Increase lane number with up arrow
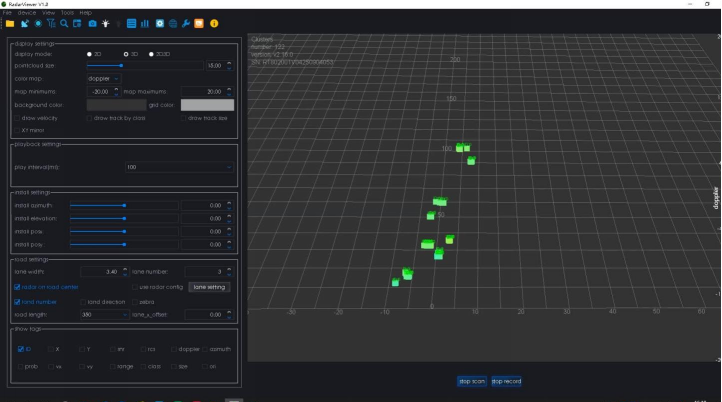The height and width of the screenshot is (402, 722). pos(229,270)
